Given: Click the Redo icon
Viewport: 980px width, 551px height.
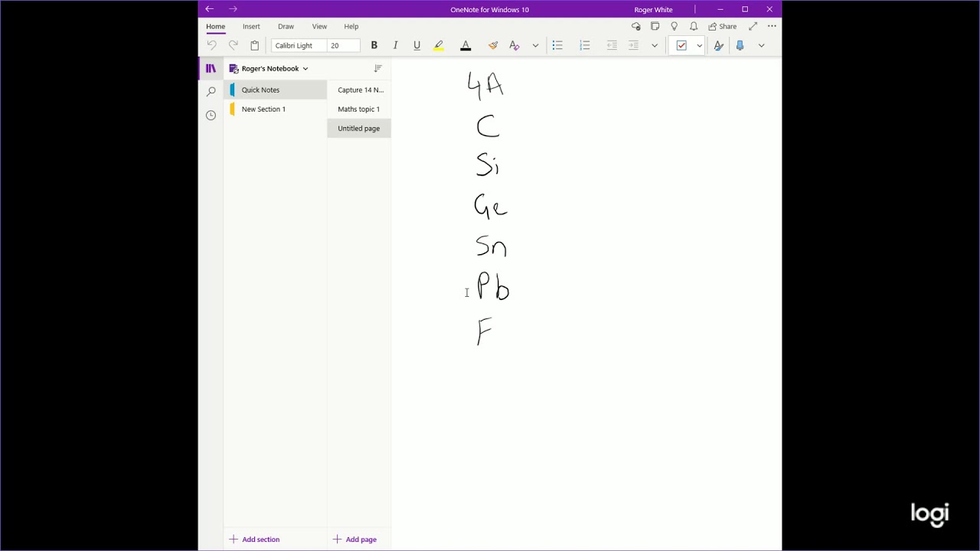Looking at the screenshot, I should tap(234, 46).
